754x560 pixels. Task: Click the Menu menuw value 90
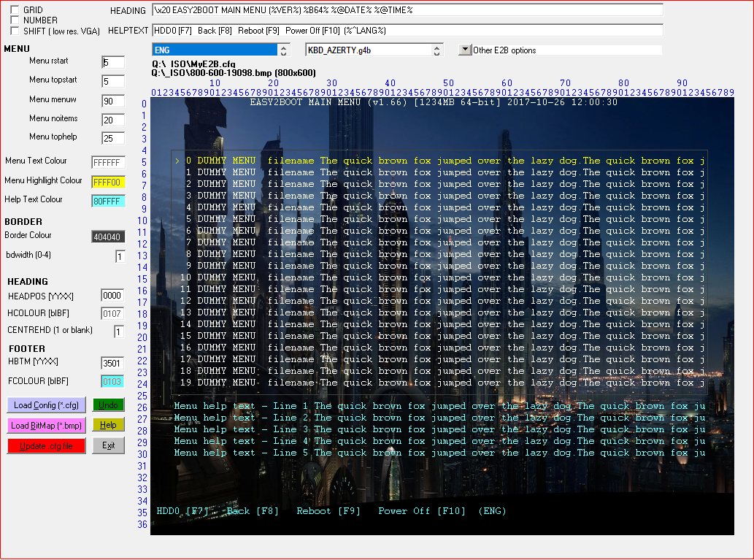[113, 101]
